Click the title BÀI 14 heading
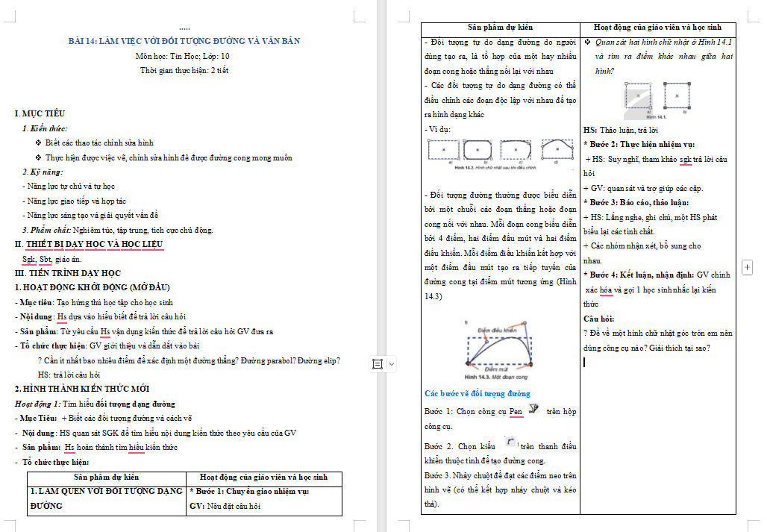This screenshot has height=532, width=767. coord(184,41)
